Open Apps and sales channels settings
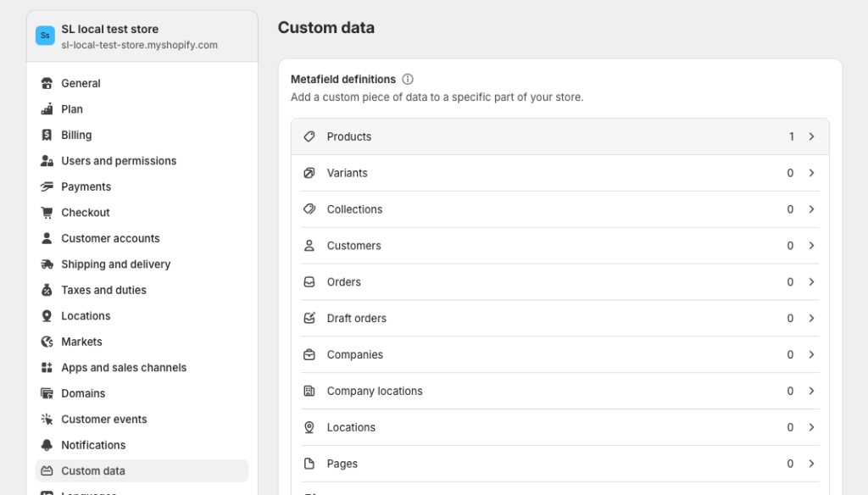Screen dimensions: 868x495 tap(124, 368)
